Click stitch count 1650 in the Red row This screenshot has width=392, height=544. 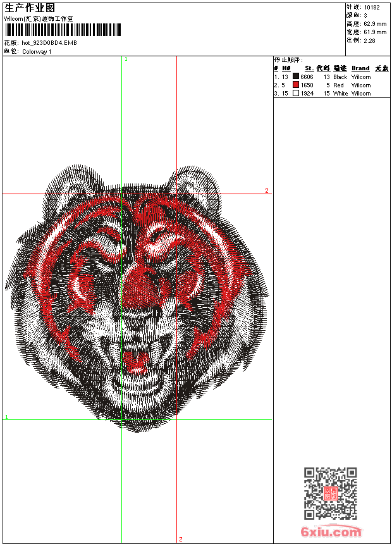click(x=307, y=85)
